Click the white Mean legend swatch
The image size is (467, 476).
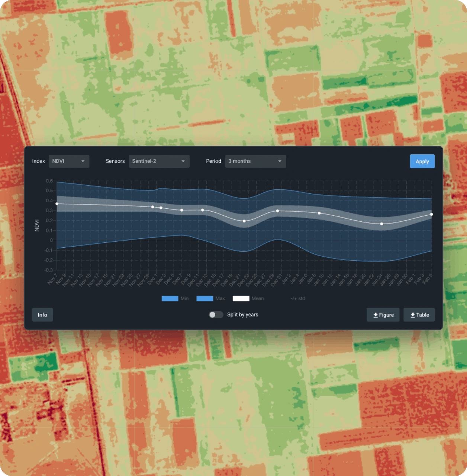coord(241,299)
